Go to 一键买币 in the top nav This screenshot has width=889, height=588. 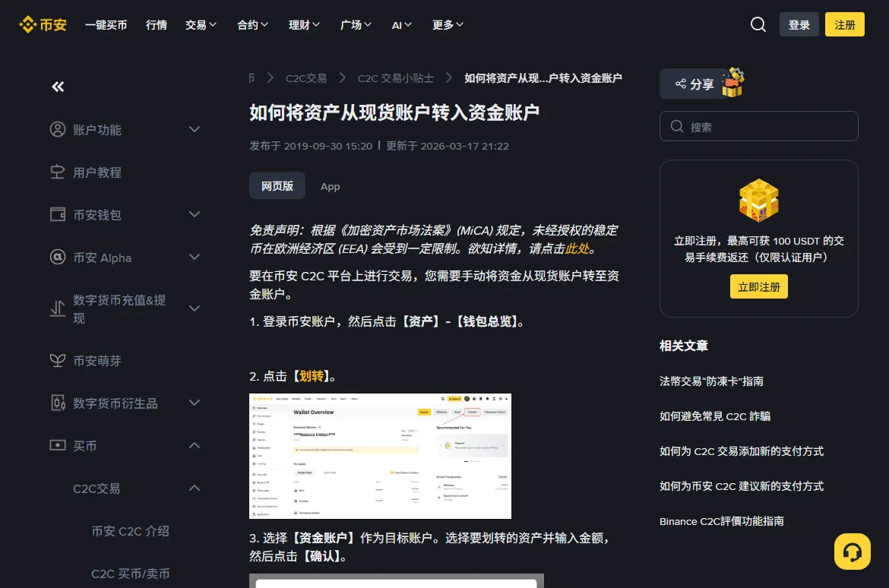tap(106, 25)
